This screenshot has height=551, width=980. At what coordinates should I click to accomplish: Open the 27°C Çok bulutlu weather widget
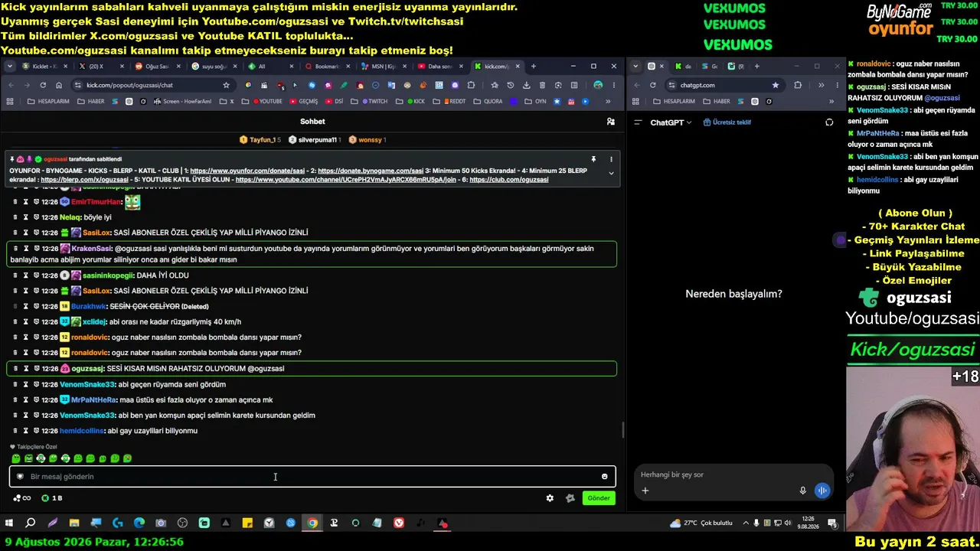coord(701,523)
